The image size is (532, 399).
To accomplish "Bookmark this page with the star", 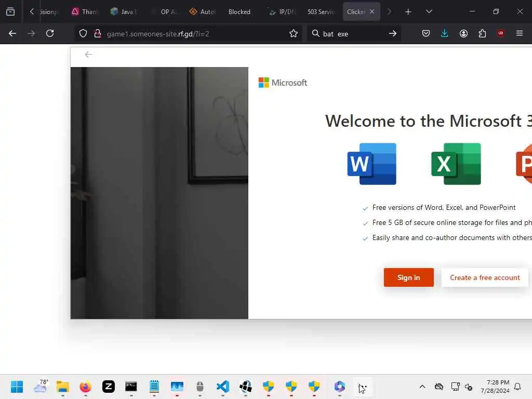I will tap(294, 34).
